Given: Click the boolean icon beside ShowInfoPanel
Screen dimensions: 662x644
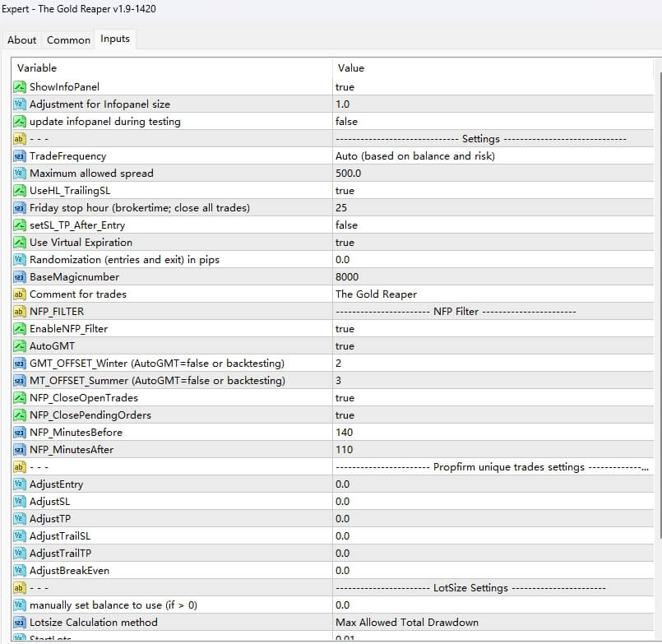Looking at the screenshot, I should click(x=18, y=86).
